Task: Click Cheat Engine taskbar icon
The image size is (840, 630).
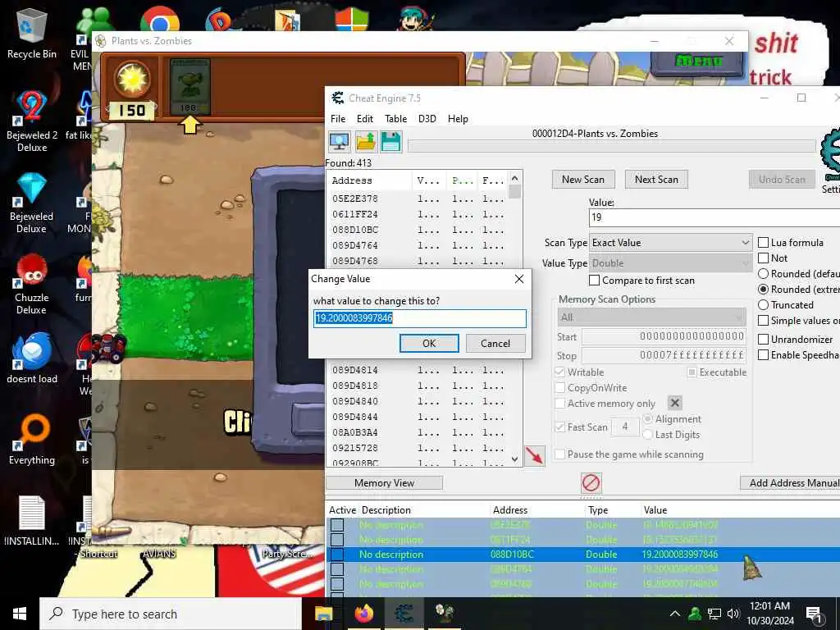Action: 404,614
